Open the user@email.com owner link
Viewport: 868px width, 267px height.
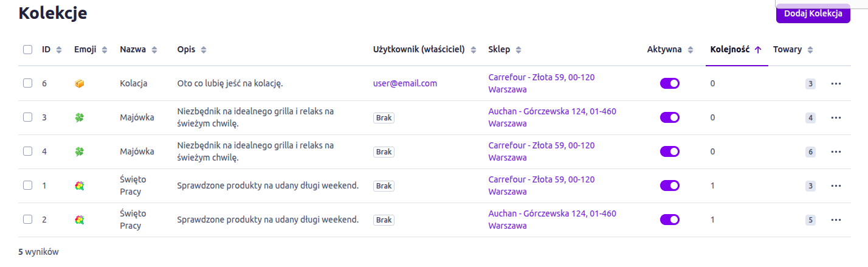[x=405, y=83]
